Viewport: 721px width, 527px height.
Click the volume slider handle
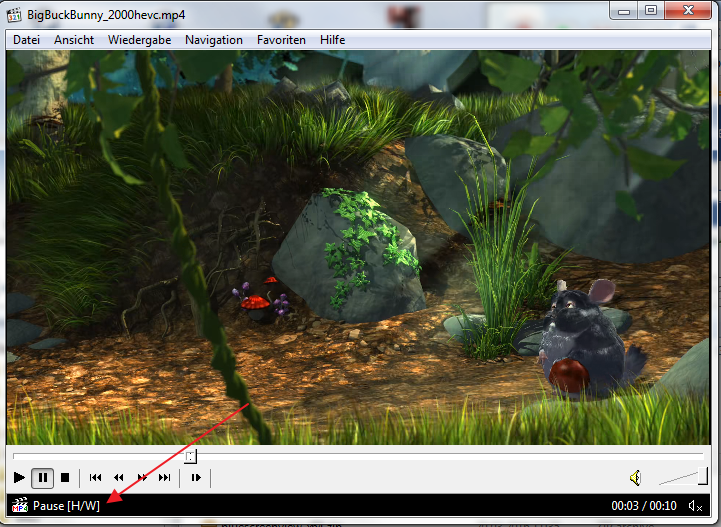click(x=703, y=476)
